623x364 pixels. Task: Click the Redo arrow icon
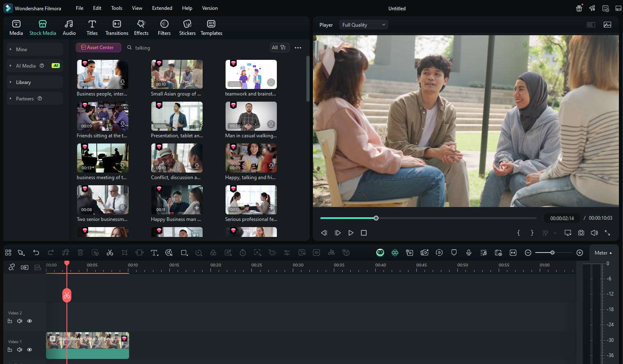pyautogui.click(x=51, y=253)
